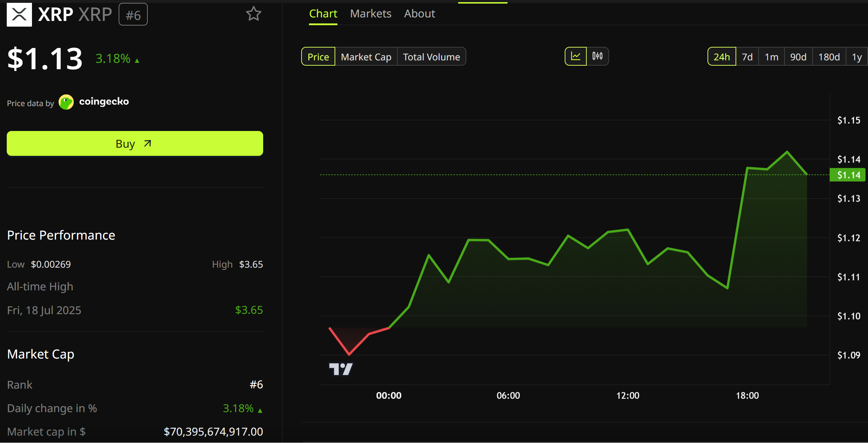Screen dimensions: 868x443
Task: Click the $1.12 price axis label
Action: pos(849,238)
